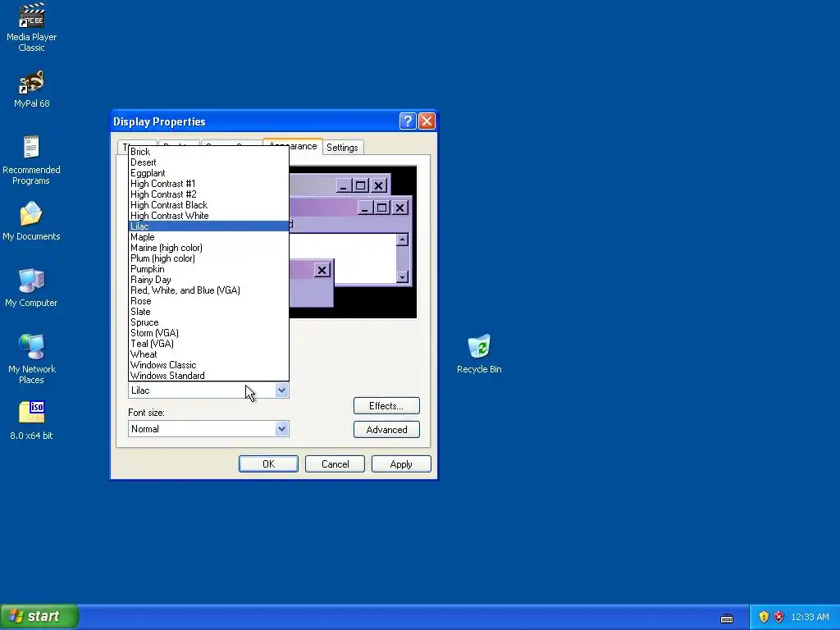Collapse the color scheme dropdown arrow
The width and height of the screenshot is (840, 630).
[282, 390]
